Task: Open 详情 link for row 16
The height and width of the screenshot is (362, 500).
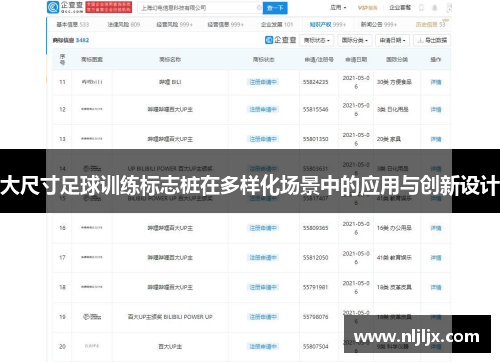Action: click(436, 228)
